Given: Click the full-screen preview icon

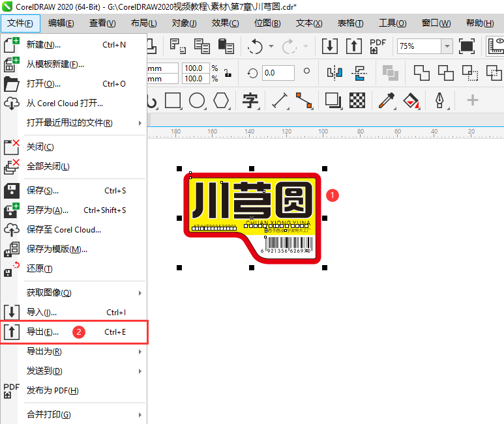Looking at the screenshot, I should coord(467,46).
